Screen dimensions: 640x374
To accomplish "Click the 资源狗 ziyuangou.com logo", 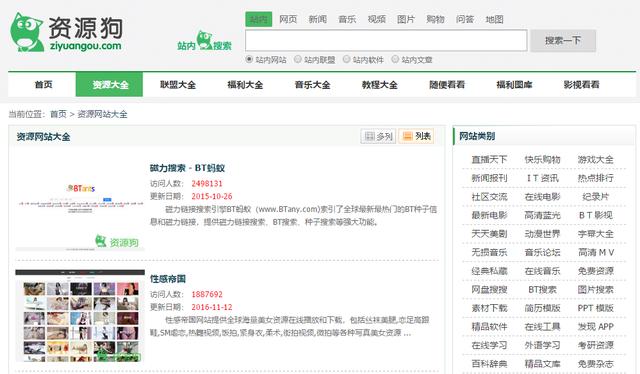I will point(66,32).
